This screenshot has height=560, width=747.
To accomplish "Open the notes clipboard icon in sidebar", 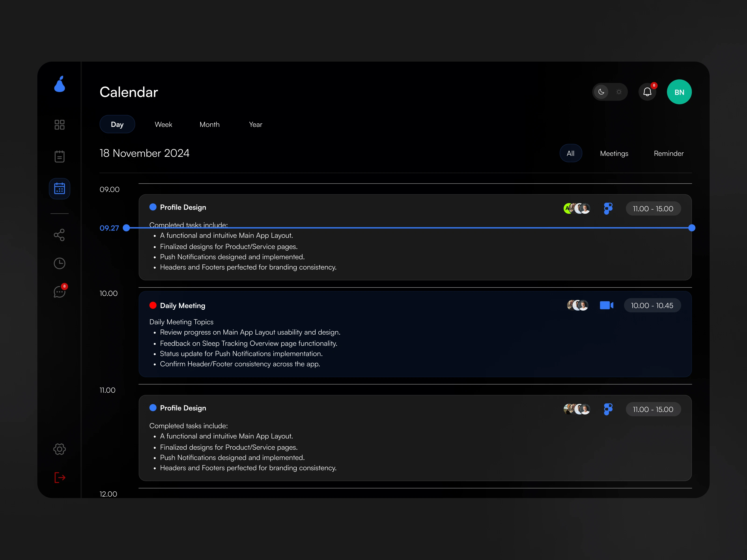I will pos(60,156).
